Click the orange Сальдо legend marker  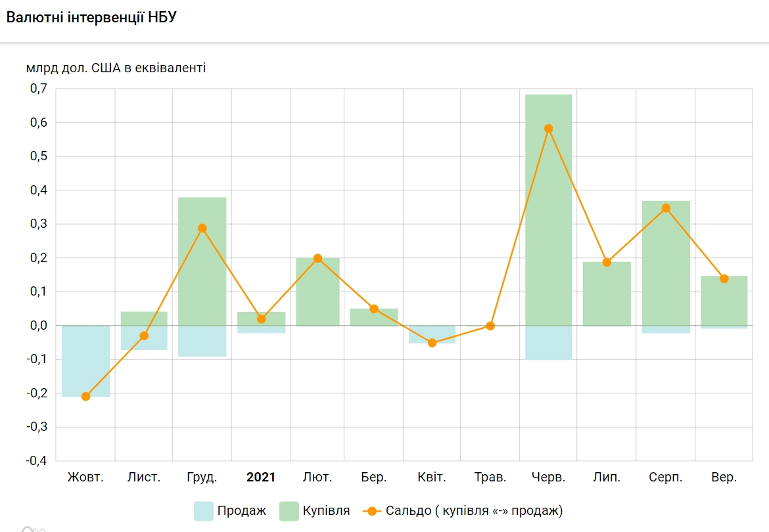tap(372, 510)
